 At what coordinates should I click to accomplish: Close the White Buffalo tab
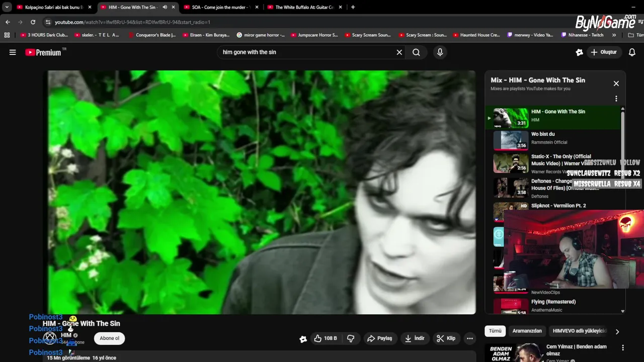pos(341,7)
